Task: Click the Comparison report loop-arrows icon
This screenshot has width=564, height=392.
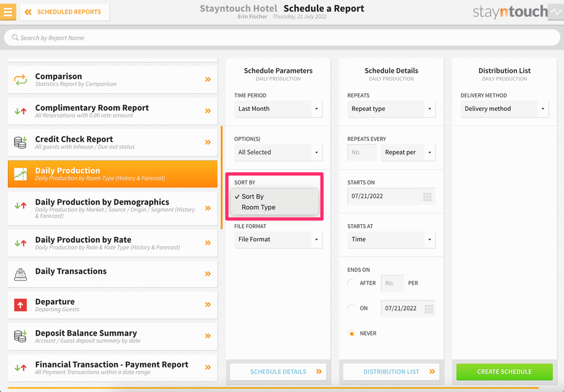Action: point(20,80)
